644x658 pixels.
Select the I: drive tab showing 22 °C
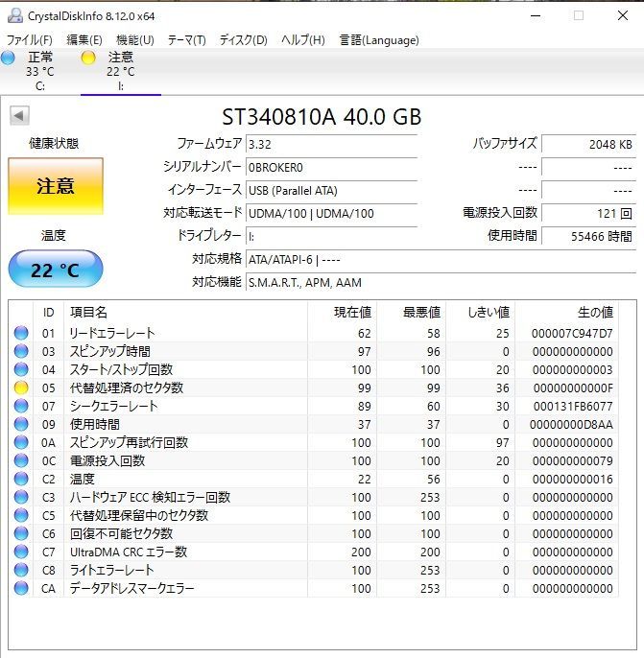pyautogui.click(x=121, y=71)
